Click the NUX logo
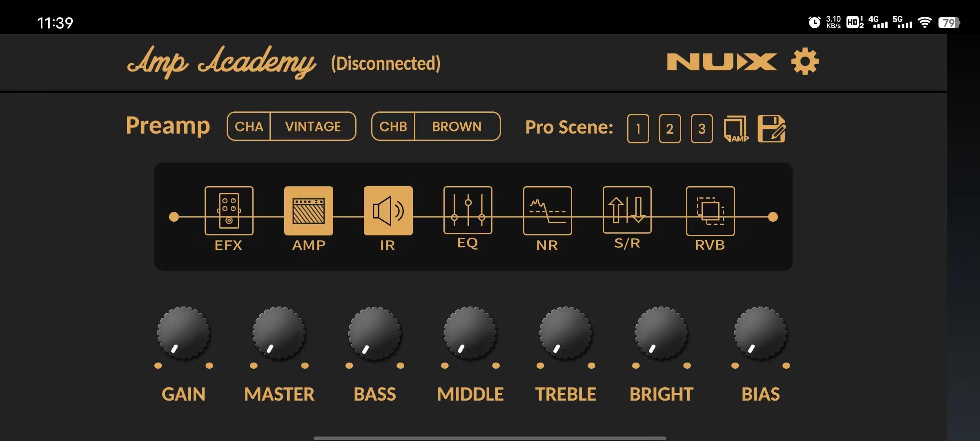Image resolution: width=980 pixels, height=441 pixels. pos(722,62)
